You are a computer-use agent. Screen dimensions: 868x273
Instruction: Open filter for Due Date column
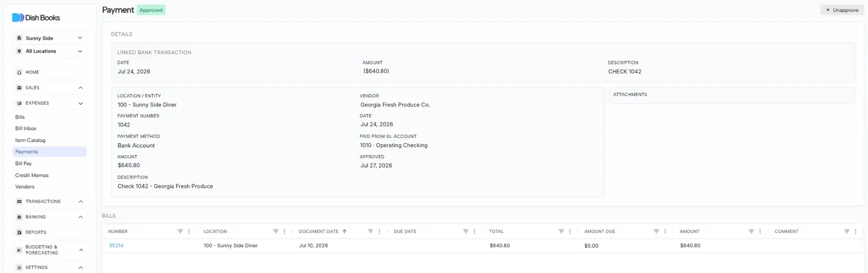465,232
